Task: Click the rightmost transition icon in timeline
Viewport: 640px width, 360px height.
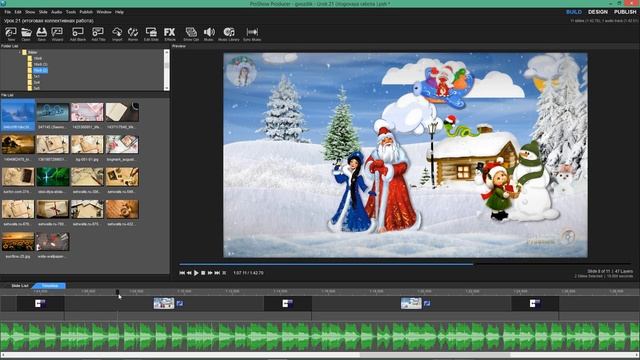Action: (535, 303)
